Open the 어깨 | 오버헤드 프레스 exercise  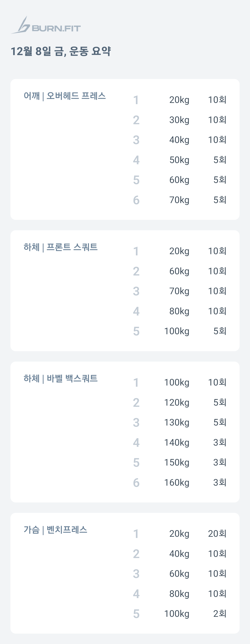[65, 96]
